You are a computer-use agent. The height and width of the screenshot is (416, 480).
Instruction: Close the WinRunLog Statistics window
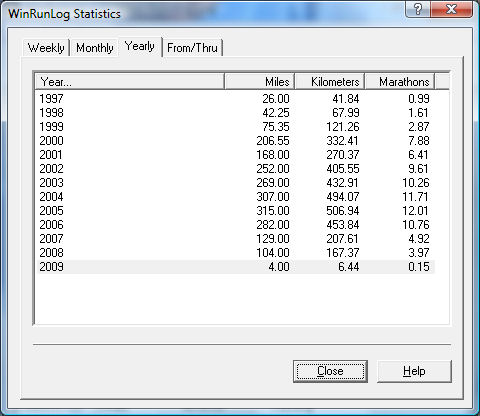451,9
